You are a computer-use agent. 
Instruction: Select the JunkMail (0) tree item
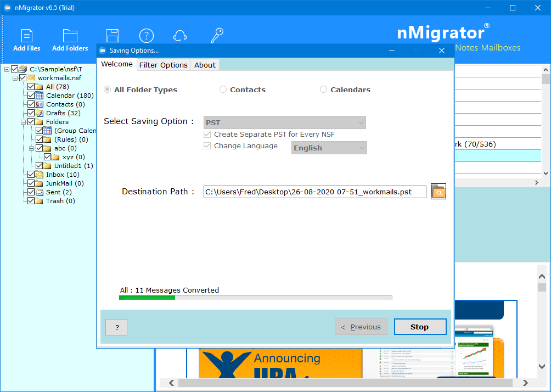pos(65,183)
